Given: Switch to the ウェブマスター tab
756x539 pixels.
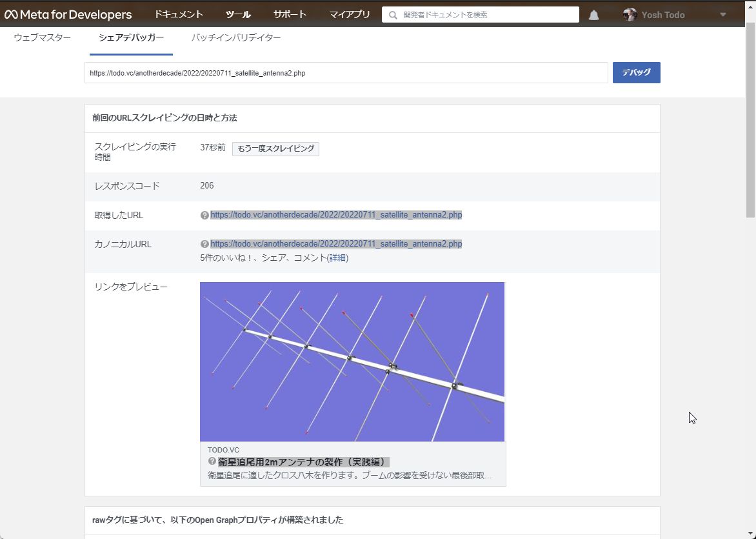Looking at the screenshot, I should coord(42,38).
